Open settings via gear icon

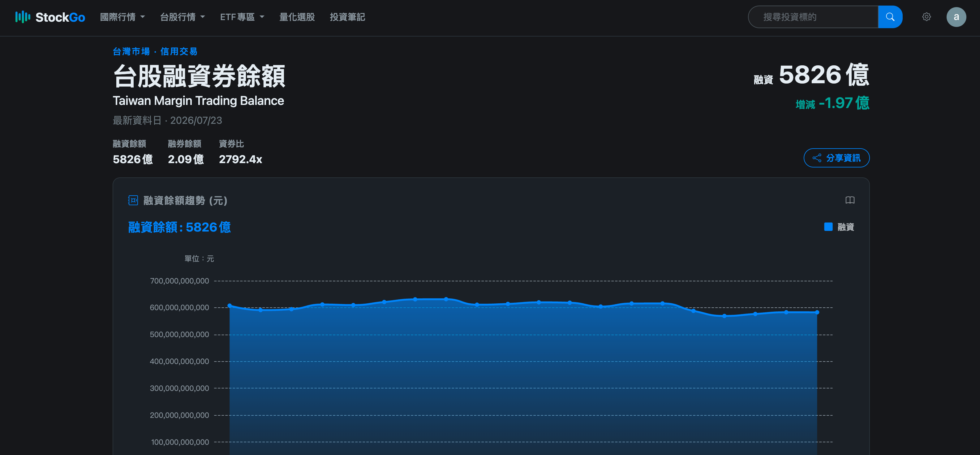[926, 17]
